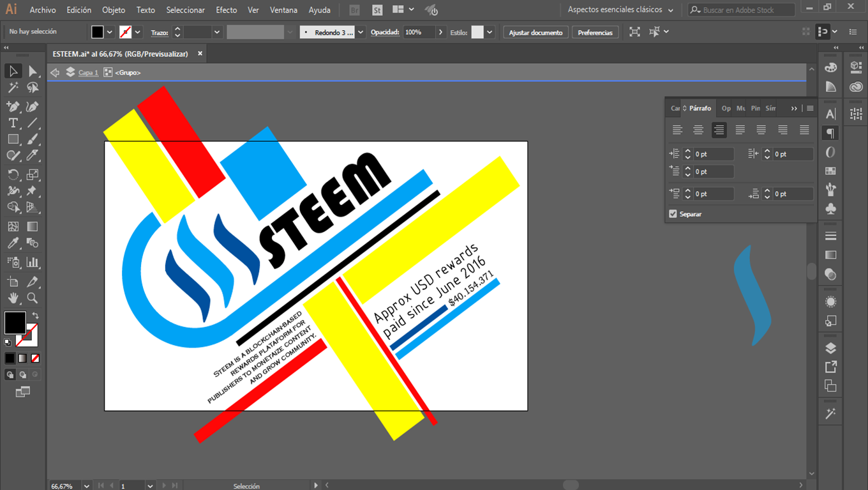The width and height of the screenshot is (868, 490).
Task: Click Capa 1 breadcrumb link
Action: (88, 73)
